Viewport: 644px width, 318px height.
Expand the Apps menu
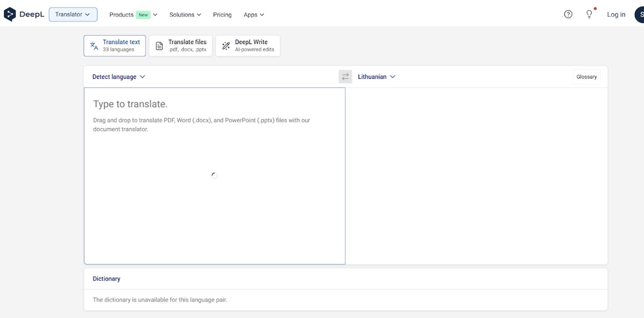[x=254, y=15]
